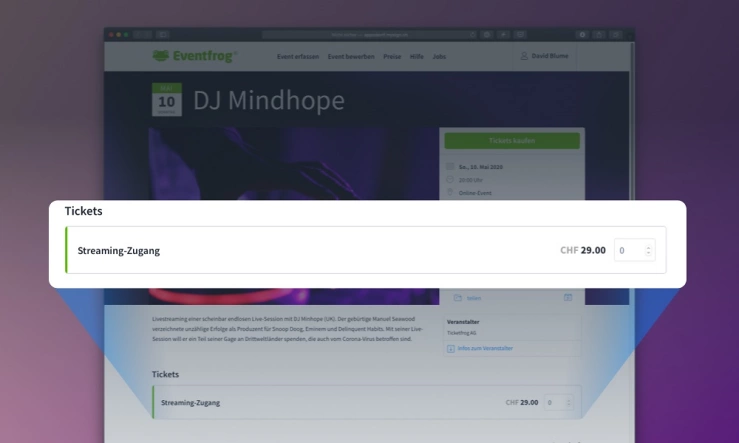Click the Eventfrog frog logo

click(x=161, y=56)
